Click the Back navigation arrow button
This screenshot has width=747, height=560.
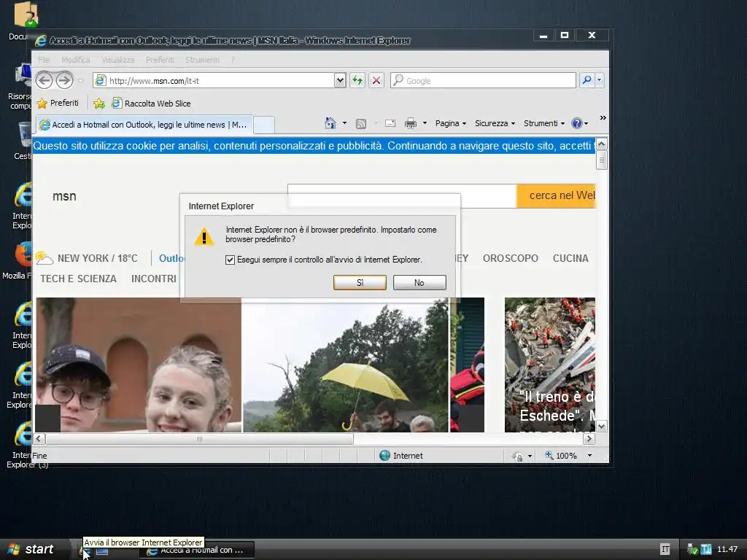coord(44,80)
